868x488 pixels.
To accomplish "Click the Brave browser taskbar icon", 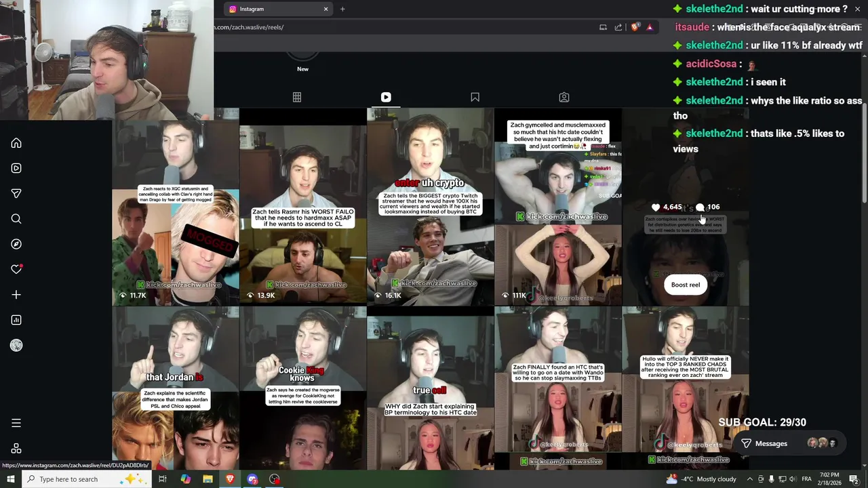I will (230, 479).
